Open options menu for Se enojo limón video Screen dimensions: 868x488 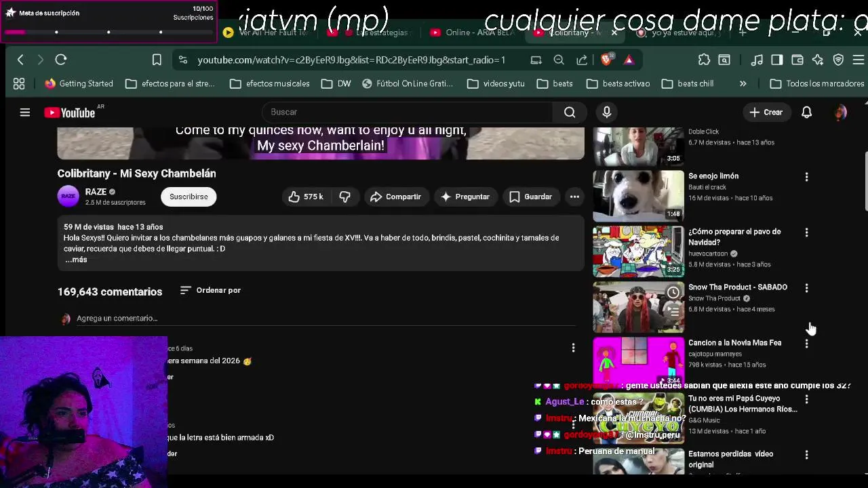[806, 177]
